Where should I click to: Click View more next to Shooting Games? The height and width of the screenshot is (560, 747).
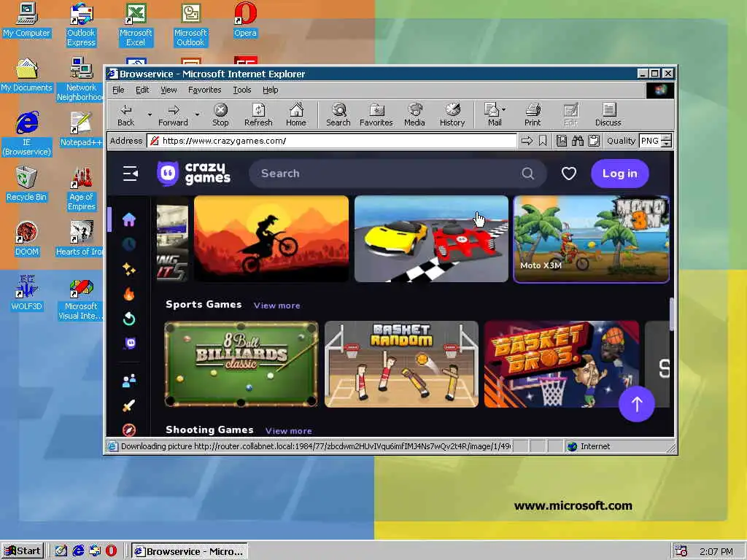(288, 430)
